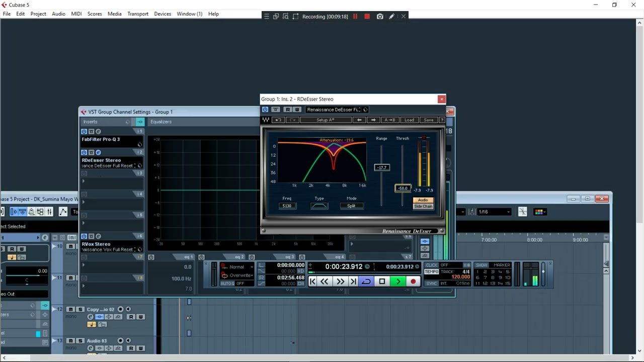Open the Waves help question mark
Screen dimensions: 644x362
(x=442, y=120)
